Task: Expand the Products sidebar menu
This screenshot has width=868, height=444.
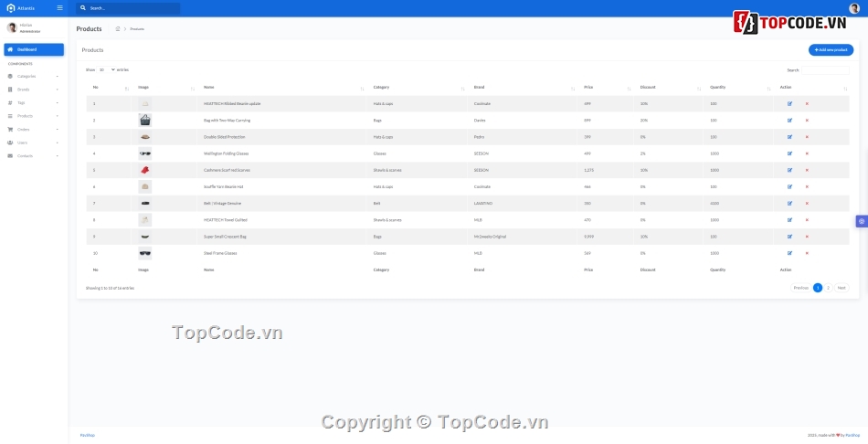Action: 34,116
